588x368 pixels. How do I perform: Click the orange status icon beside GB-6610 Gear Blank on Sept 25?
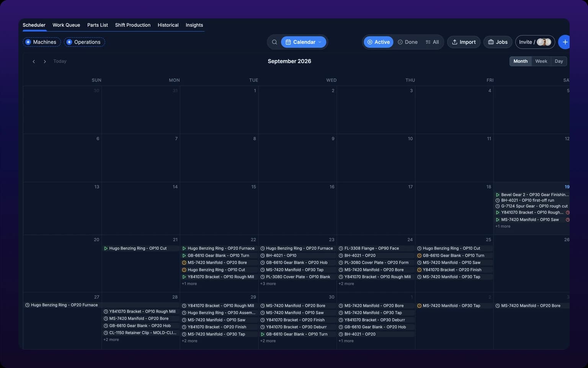point(419,255)
